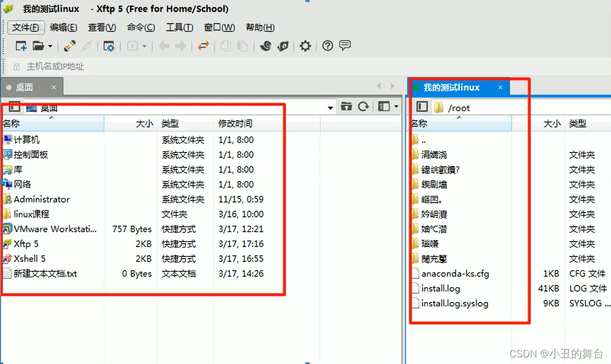Click the Copy toolbar icon
The image size is (611, 364).
click(225, 46)
